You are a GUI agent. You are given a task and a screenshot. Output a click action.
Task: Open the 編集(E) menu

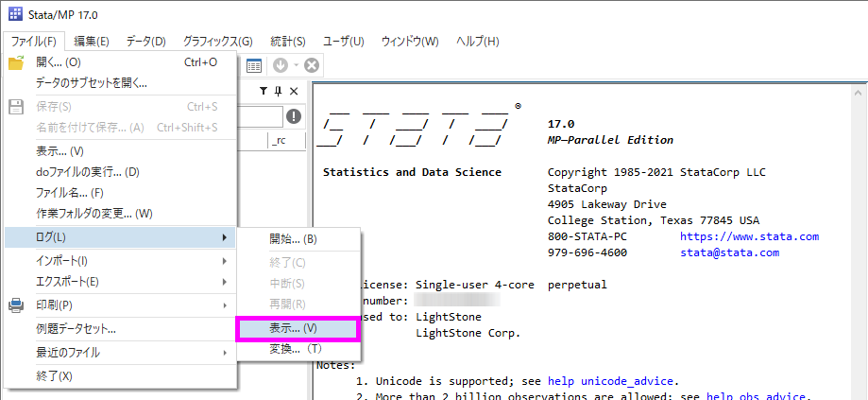[x=92, y=41]
